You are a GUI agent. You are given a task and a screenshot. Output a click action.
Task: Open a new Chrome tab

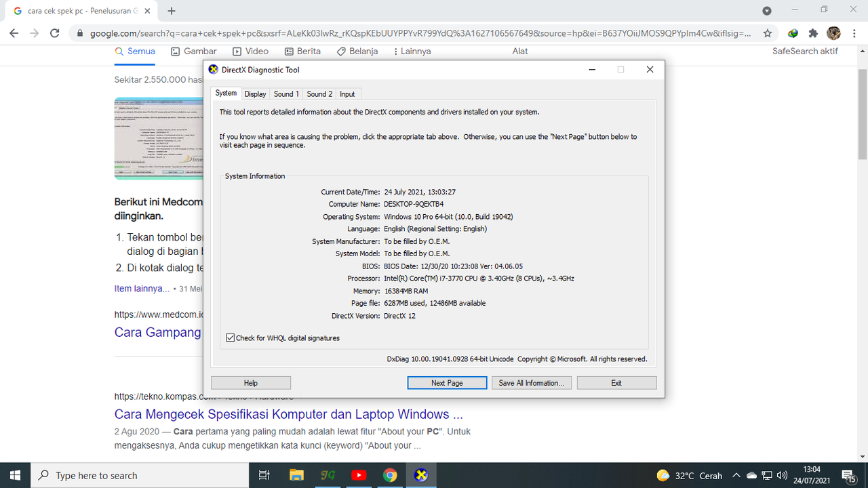(x=172, y=11)
